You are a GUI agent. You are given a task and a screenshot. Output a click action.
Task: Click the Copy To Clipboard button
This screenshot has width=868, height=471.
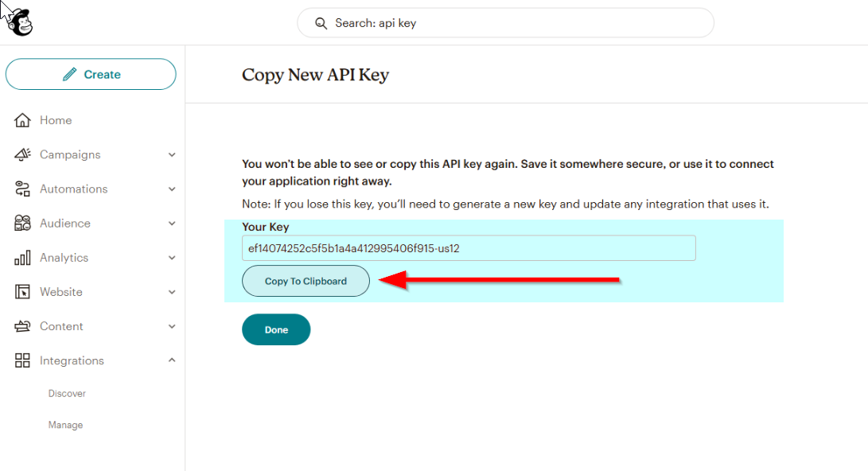(x=306, y=281)
